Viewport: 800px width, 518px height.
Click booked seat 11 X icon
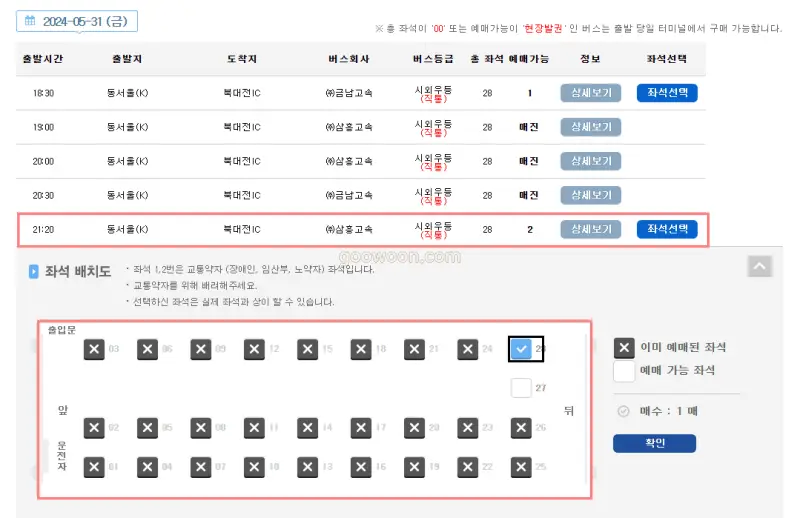click(254, 428)
